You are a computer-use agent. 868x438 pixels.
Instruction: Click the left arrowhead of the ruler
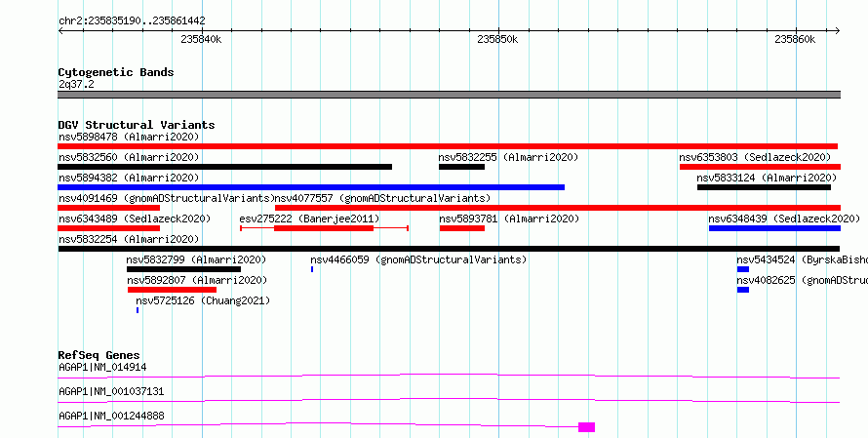[x=60, y=31]
